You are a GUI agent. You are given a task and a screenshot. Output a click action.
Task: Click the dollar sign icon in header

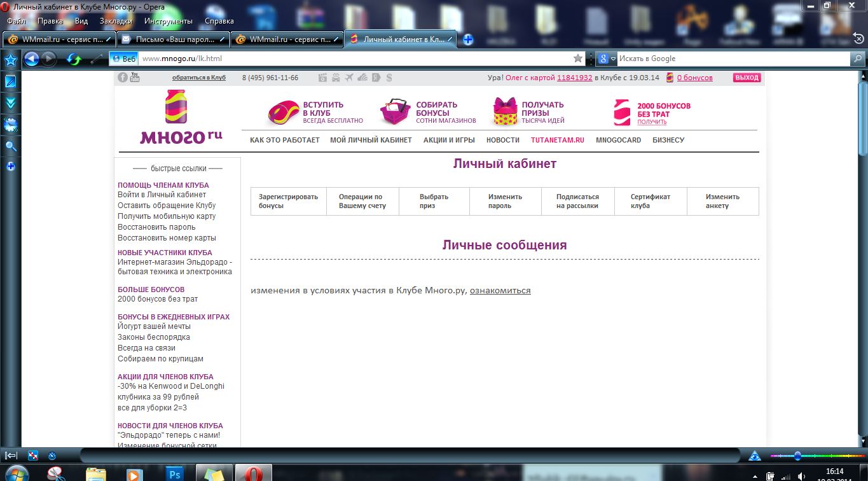389,78
